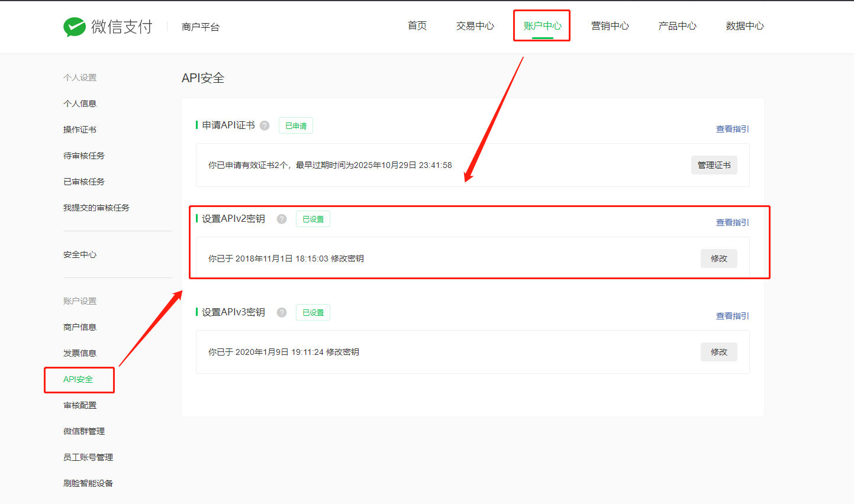Open 员工账号管理 sidebar item
The height and width of the screenshot is (504, 854).
pos(88,457)
